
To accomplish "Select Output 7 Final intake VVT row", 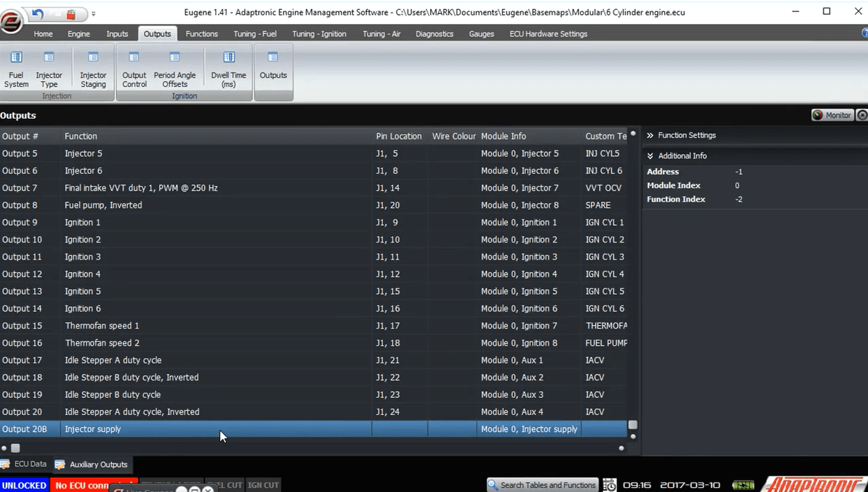I will pos(313,188).
